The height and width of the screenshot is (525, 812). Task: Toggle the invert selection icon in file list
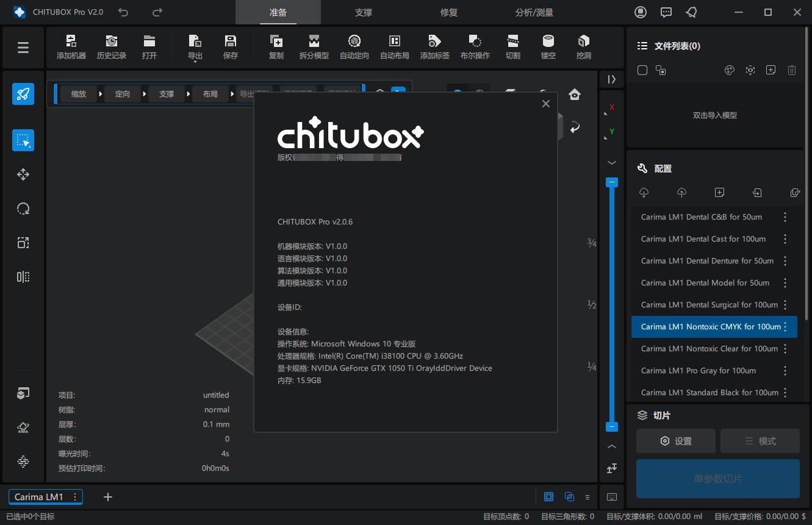tap(661, 70)
